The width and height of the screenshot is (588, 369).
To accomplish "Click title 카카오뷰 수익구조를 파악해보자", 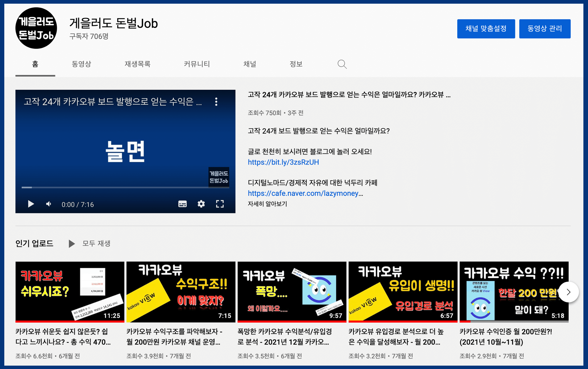I will click(174, 337).
